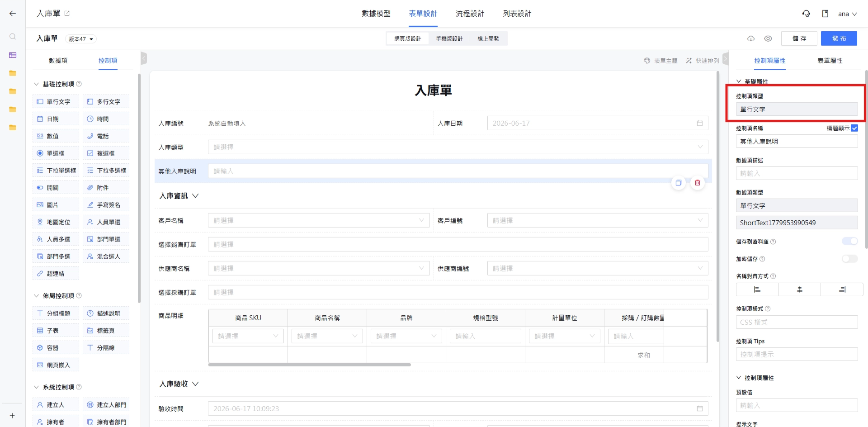
Task: Open the documentation book icon
Action: (825, 14)
